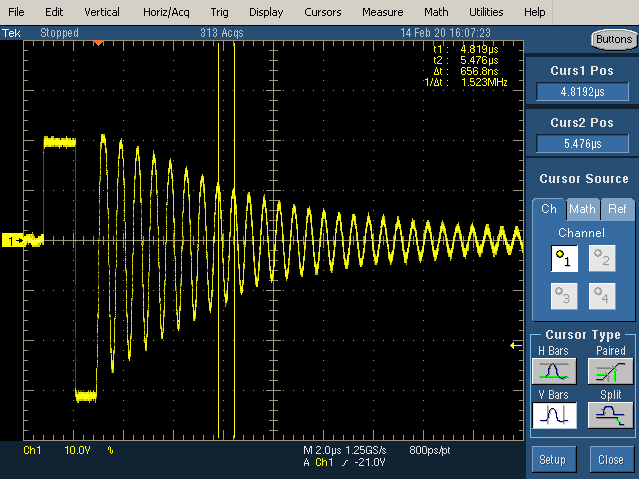
Task: Switch to the Ref cursor source tab
Action: (617, 209)
